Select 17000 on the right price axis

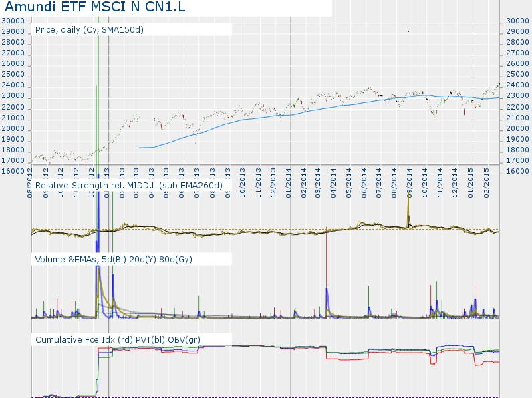click(517, 161)
